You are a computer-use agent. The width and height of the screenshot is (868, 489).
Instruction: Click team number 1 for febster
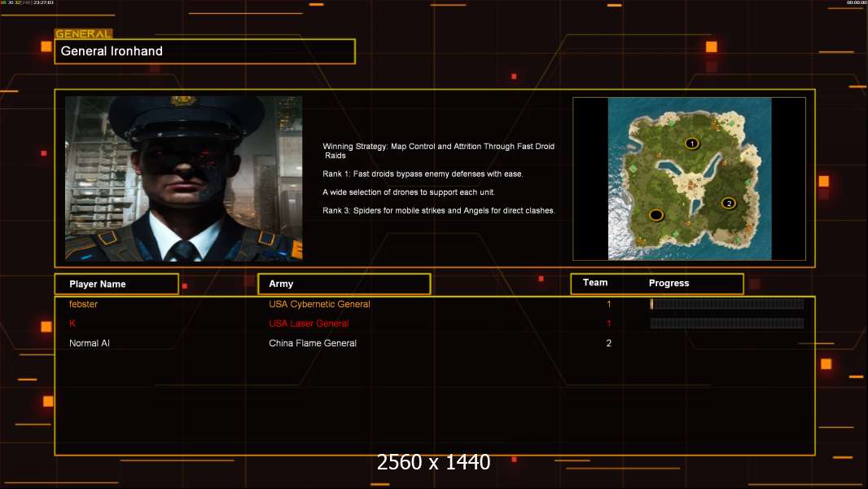pyautogui.click(x=609, y=304)
